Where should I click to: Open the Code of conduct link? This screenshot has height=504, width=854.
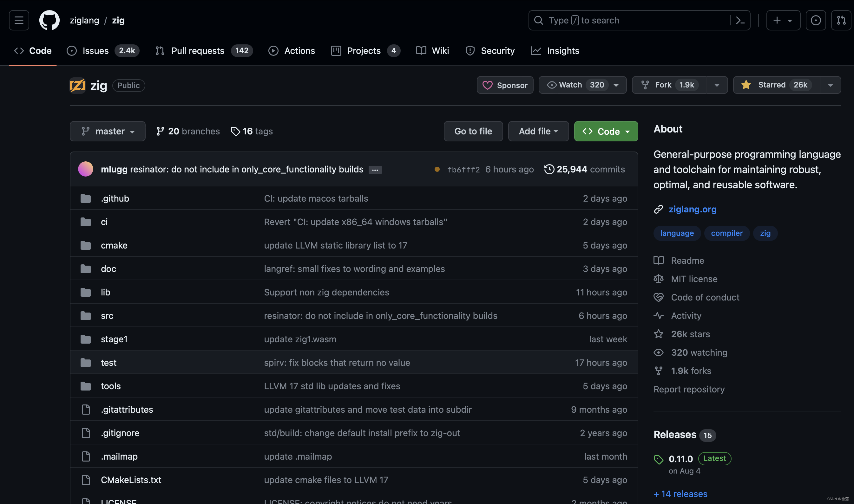pos(705,297)
